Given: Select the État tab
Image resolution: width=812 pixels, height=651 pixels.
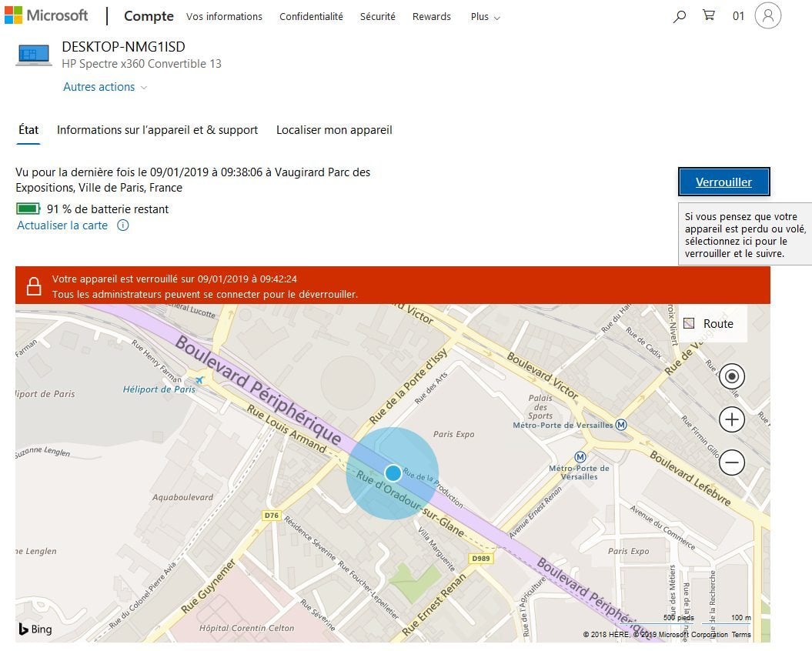Looking at the screenshot, I should [x=28, y=130].
